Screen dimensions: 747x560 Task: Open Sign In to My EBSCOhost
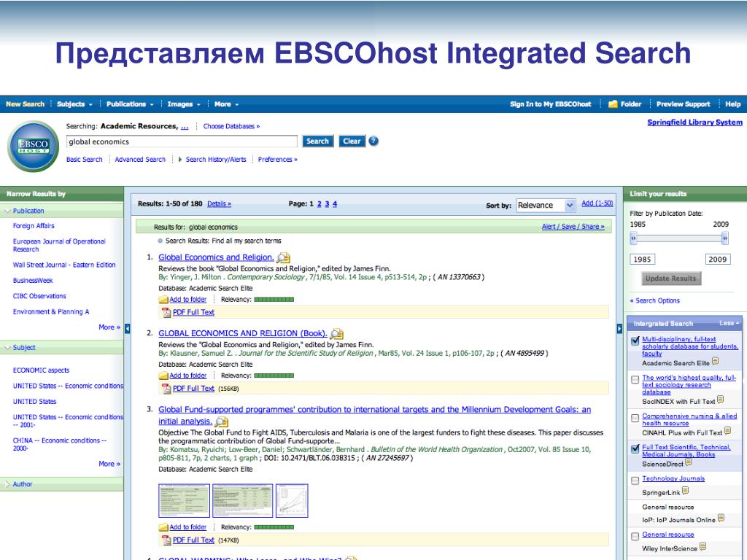(550, 104)
